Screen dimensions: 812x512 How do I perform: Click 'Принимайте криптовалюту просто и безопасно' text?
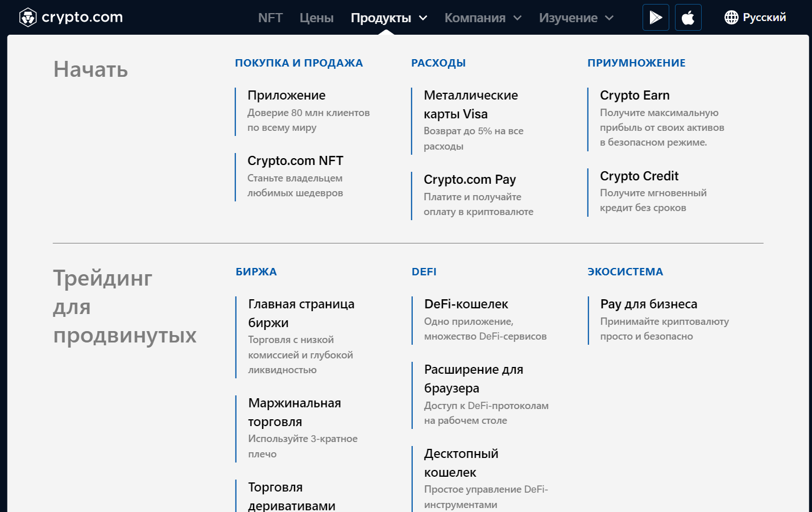pyautogui.click(x=664, y=329)
